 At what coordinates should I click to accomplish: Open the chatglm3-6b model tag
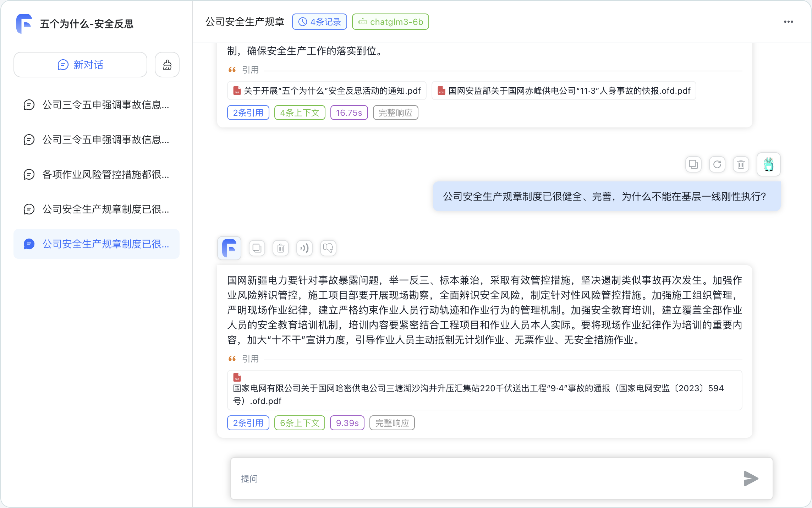(390, 22)
